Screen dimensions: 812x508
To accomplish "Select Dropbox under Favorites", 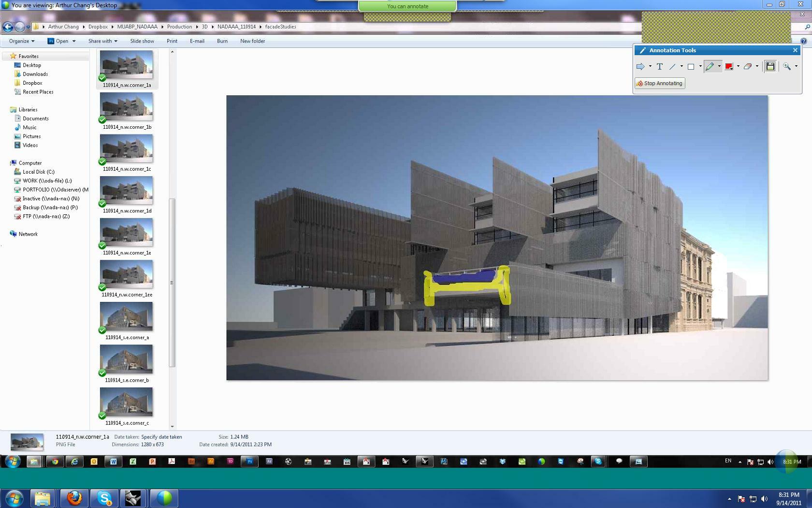I will 32,83.
